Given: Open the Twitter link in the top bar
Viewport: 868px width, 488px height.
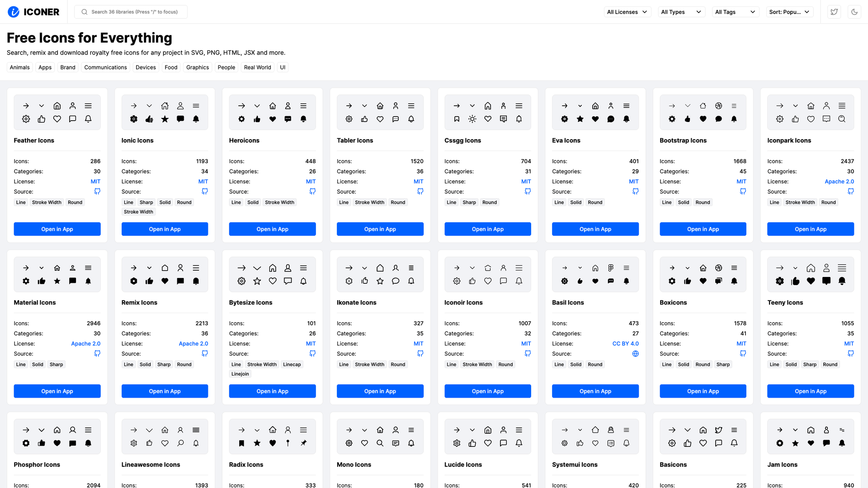Looking at the screenshot, I should (x=834, y=12).
